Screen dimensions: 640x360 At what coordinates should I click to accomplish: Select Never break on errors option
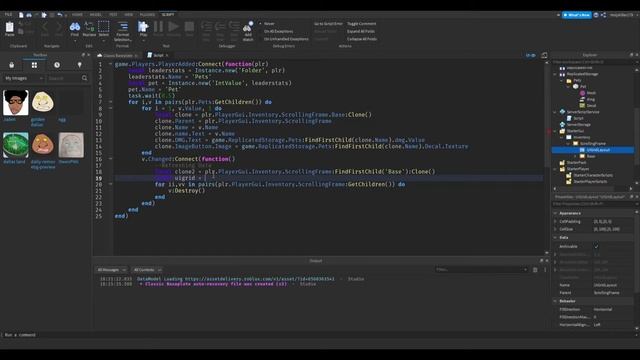coord(269,24)
